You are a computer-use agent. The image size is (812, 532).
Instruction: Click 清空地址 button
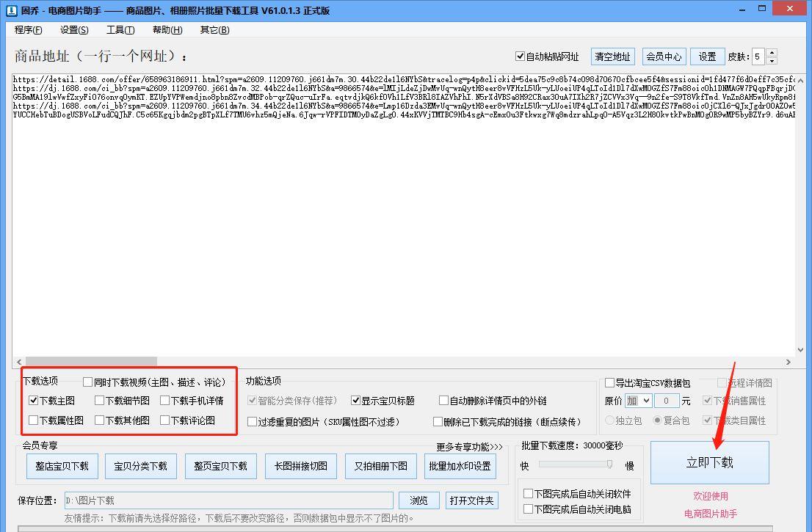click(612, 57)
